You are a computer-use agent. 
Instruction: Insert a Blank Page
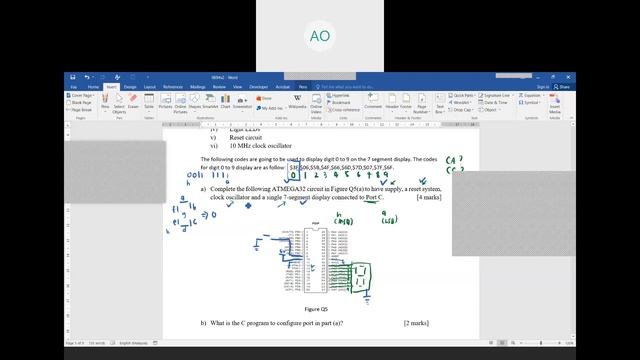click(79, 102)
